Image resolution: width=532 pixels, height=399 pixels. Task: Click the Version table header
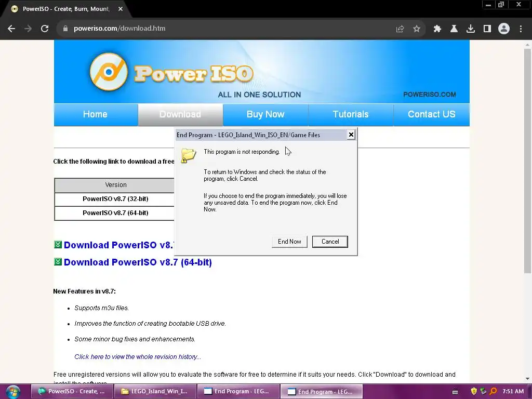click(115, 185)
